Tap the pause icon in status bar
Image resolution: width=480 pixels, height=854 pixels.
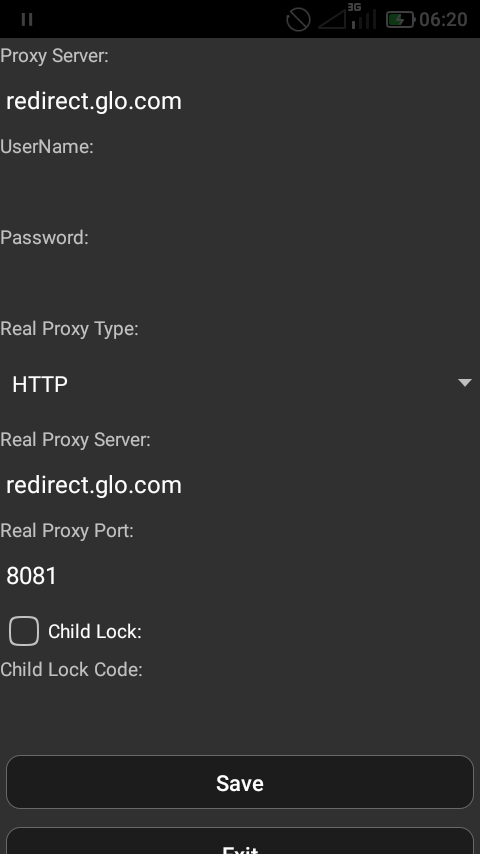pos(27,20)
